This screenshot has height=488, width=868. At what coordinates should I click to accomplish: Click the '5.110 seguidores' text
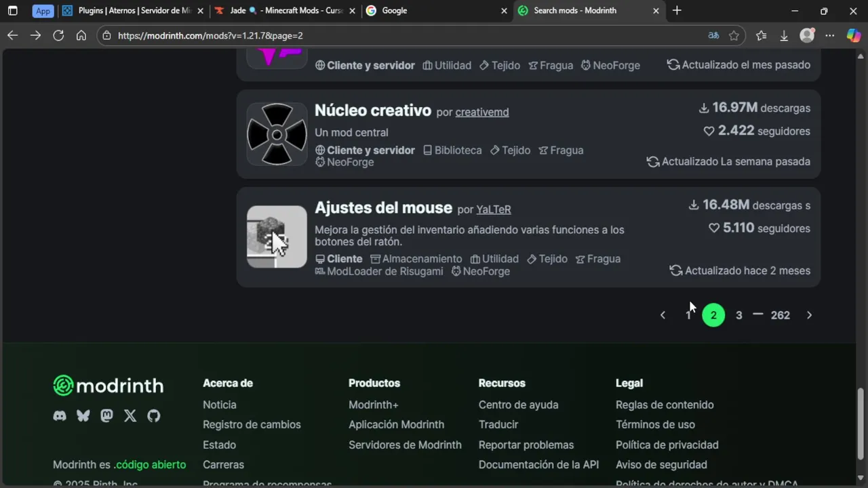759,228
